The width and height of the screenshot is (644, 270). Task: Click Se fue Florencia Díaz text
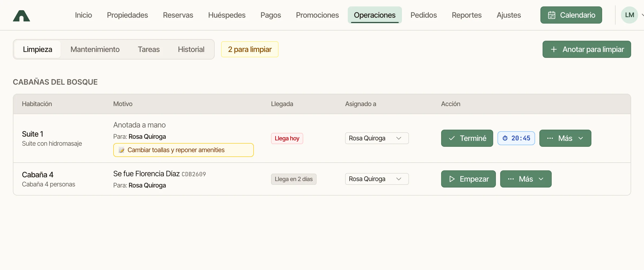click(146, 174)
